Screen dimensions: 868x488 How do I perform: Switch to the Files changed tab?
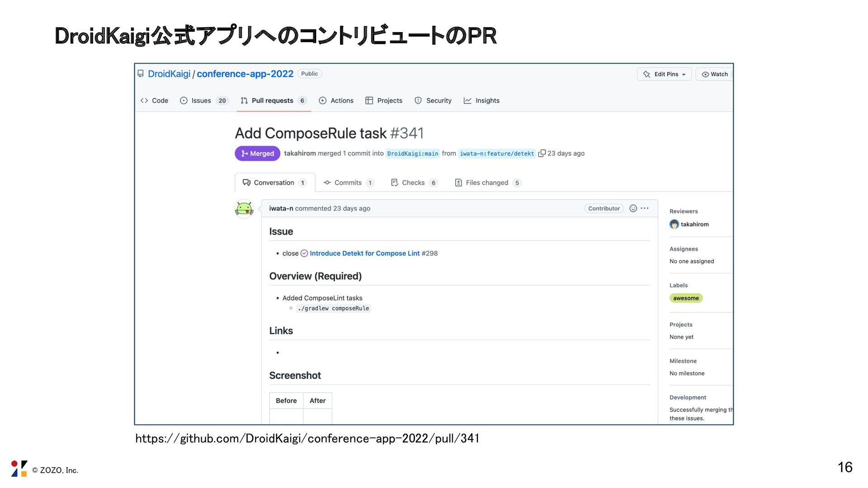486,183
